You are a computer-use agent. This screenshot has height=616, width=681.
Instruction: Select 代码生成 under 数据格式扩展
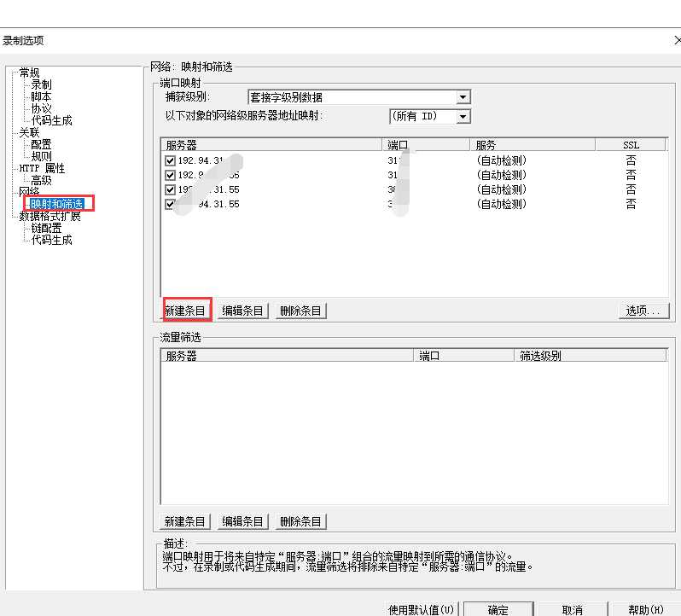click(x=51, y=240)
